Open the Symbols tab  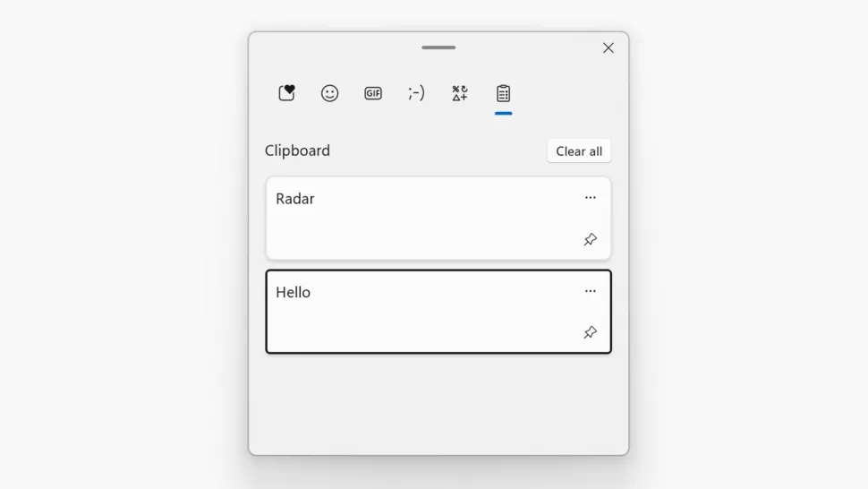459,93
